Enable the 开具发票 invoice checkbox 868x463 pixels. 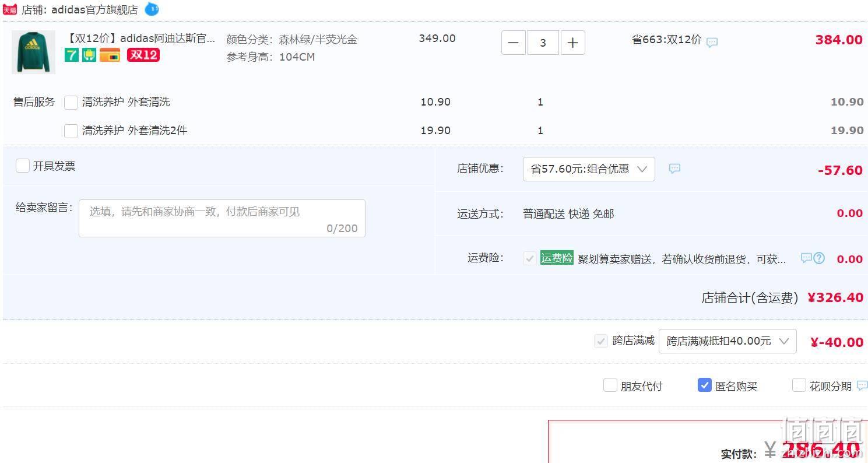tap(22, 166)
